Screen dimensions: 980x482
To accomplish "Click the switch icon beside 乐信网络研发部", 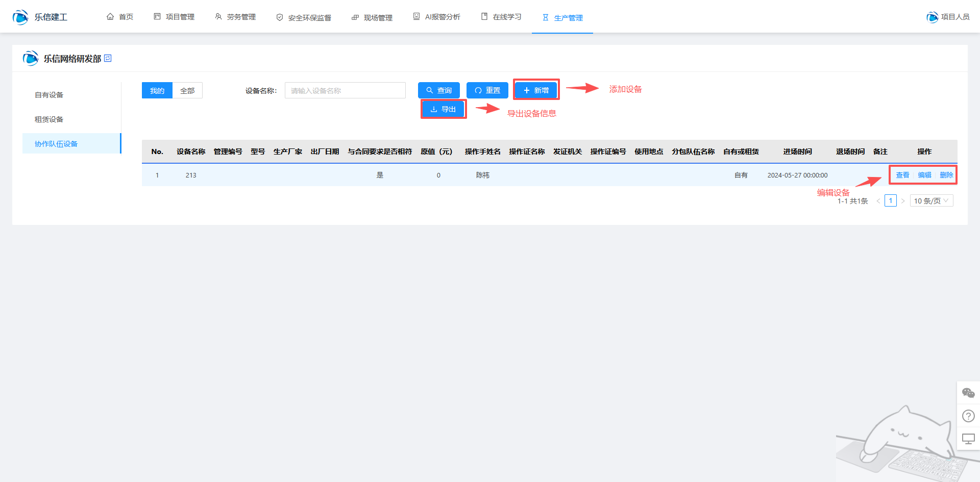I will click(x=108, y=59).
